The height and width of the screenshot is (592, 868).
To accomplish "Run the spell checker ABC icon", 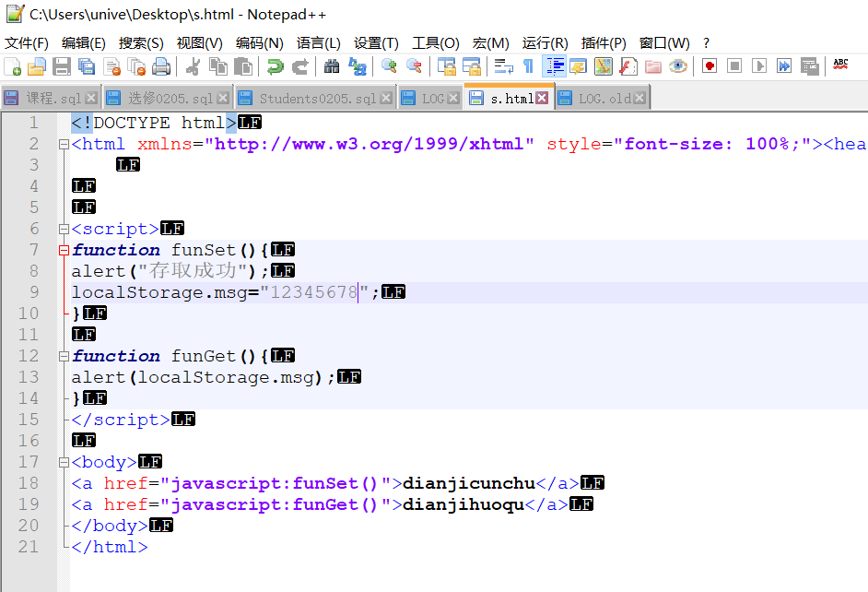I will [x=839, y=66].
